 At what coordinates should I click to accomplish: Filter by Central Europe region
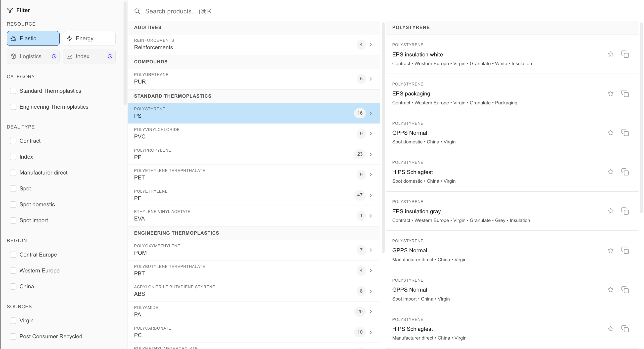[13, 255]
